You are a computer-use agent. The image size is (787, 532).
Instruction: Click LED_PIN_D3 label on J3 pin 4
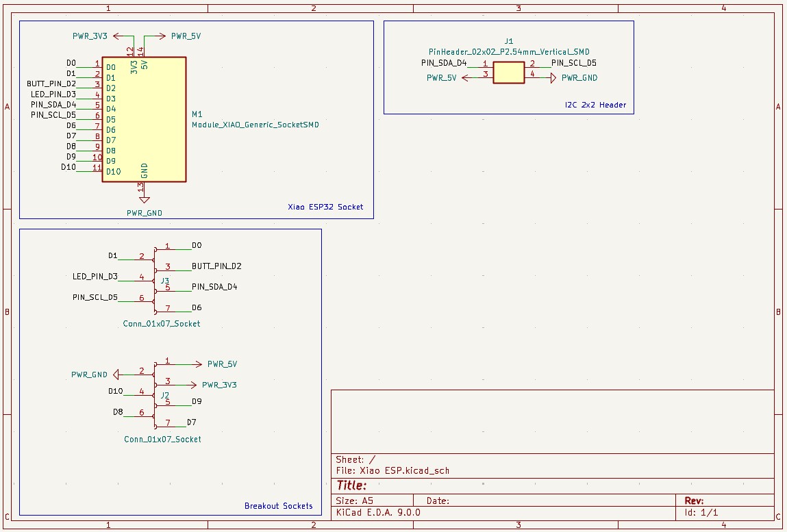click(x=95, y=277)
